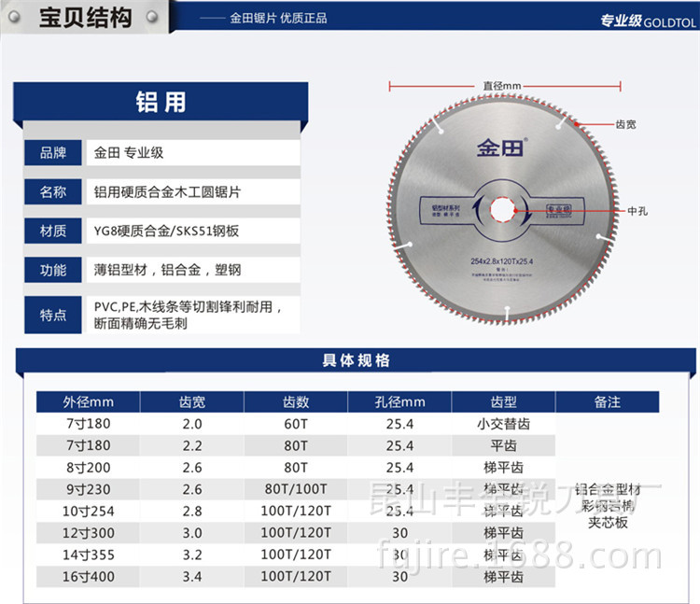Click the 宝贝结构 section title

[x=85, y=18]
